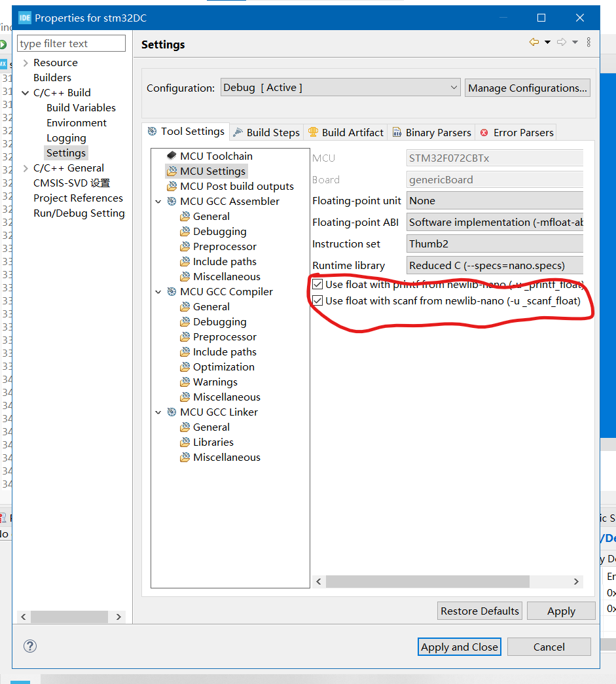Click Apply and Close

pos(460,647)
